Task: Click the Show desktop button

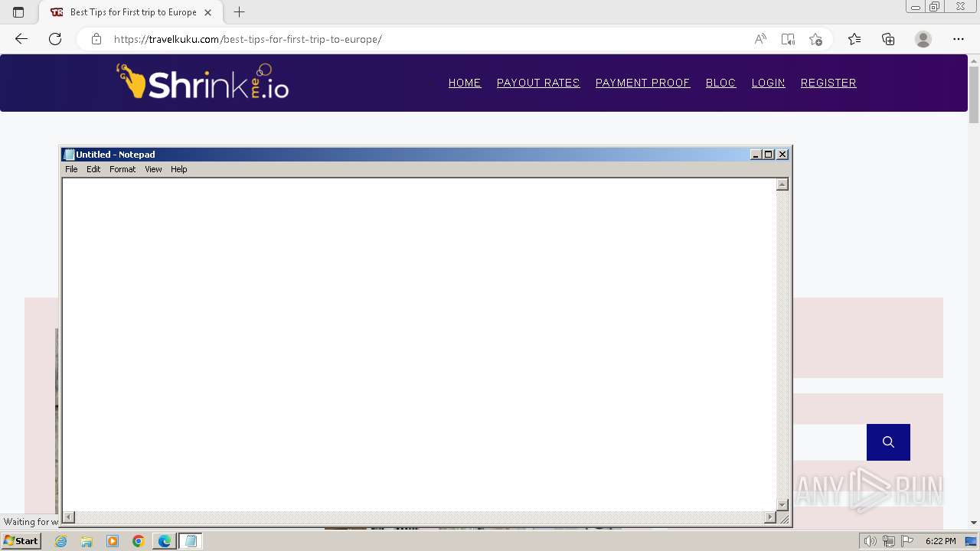Action: [972, 541]
